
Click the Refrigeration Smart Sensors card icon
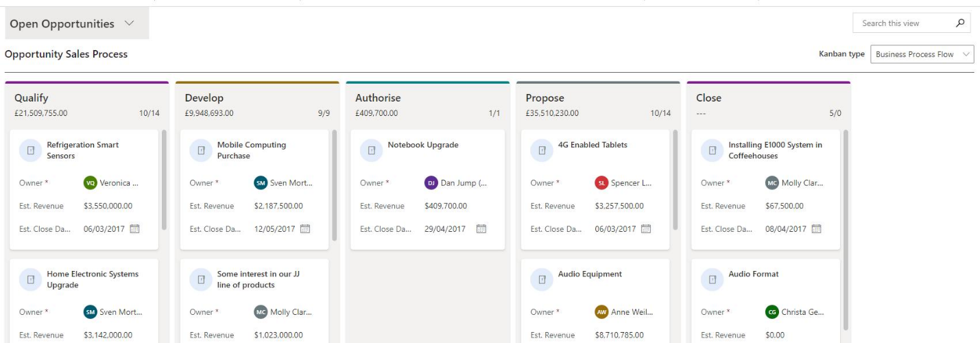(30, 150)
